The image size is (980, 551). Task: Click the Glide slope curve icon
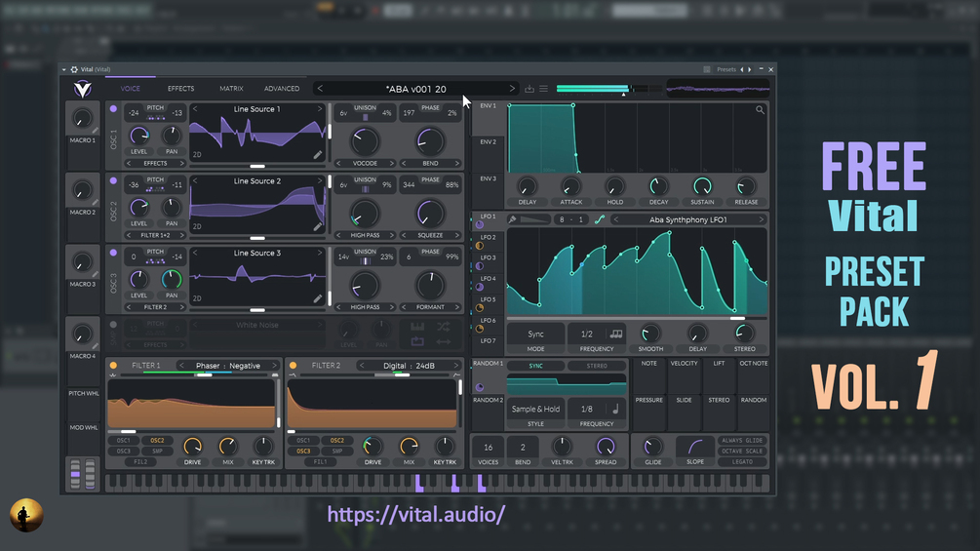click(x=695, y=447)
